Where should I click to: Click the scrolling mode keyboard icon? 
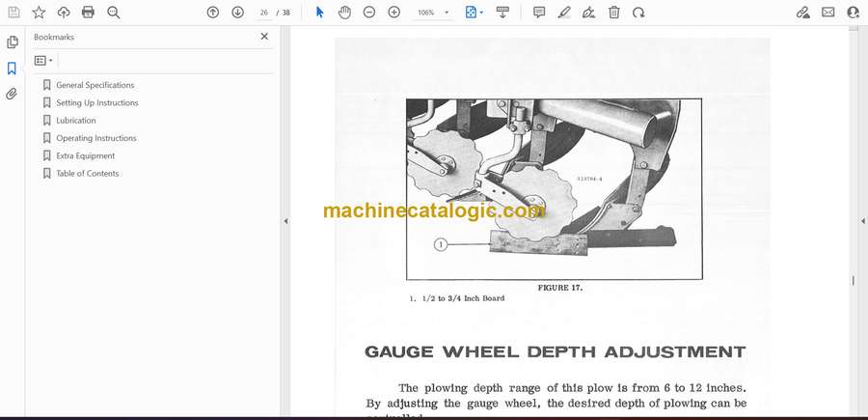point(502,13)
